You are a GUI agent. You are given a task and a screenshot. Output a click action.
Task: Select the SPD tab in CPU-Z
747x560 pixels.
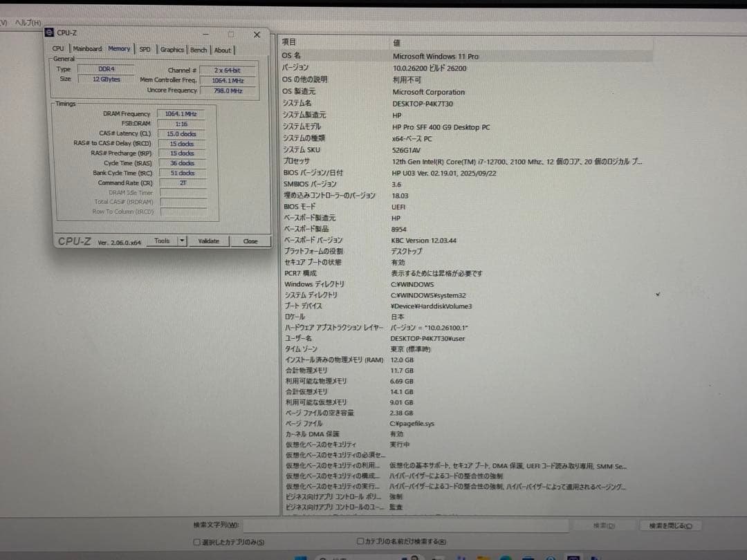(145, 49)
